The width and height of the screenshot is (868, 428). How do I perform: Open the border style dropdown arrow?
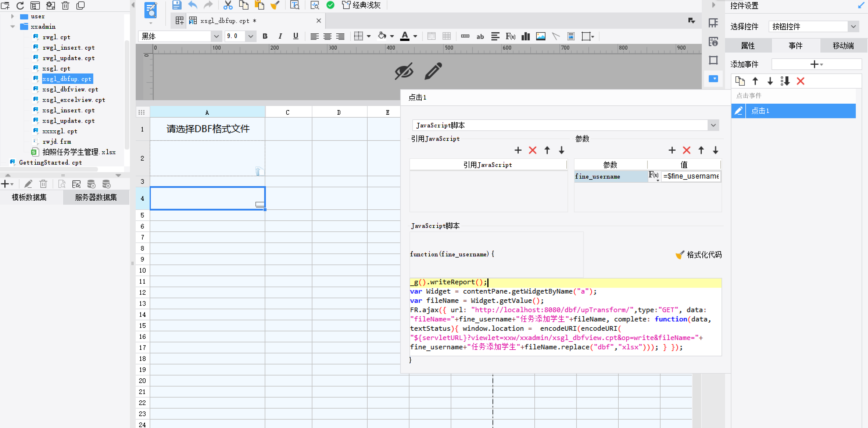point(369,36)
